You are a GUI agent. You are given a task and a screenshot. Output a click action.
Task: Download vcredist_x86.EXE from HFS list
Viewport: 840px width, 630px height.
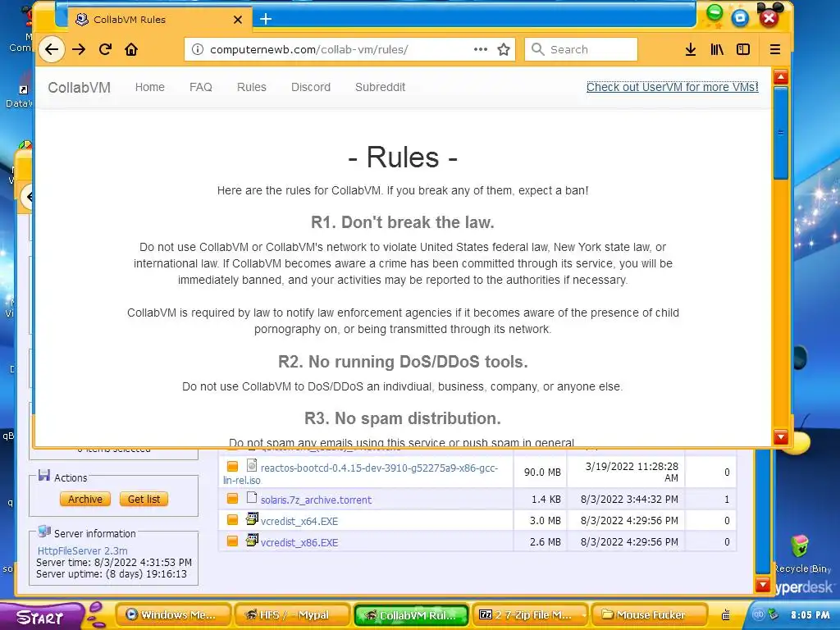coord(299,543)
